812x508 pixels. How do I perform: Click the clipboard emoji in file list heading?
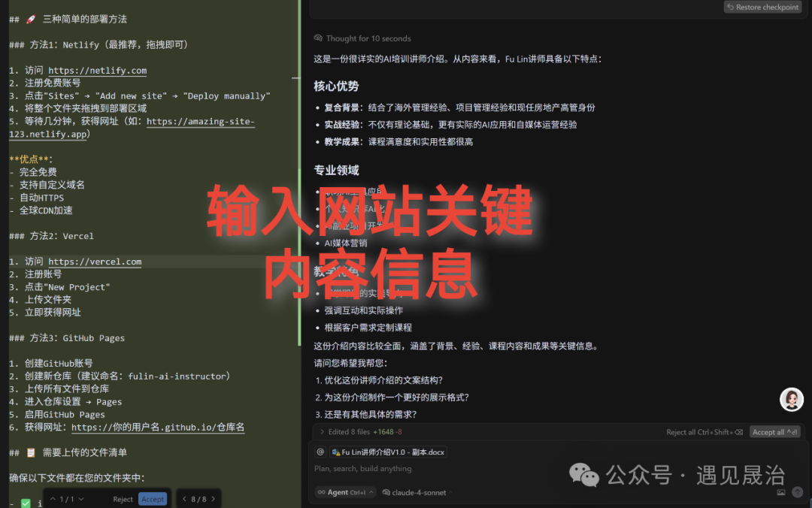pos(31,452)
